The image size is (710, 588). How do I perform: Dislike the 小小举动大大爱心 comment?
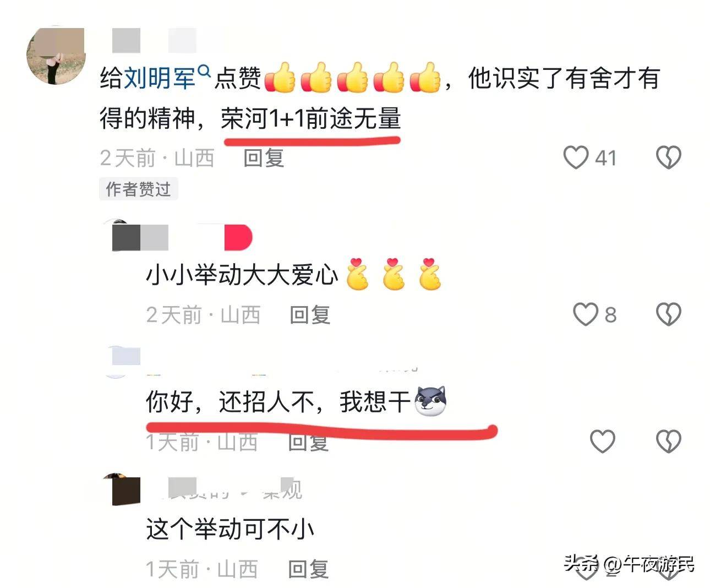[x=668, y=314]
